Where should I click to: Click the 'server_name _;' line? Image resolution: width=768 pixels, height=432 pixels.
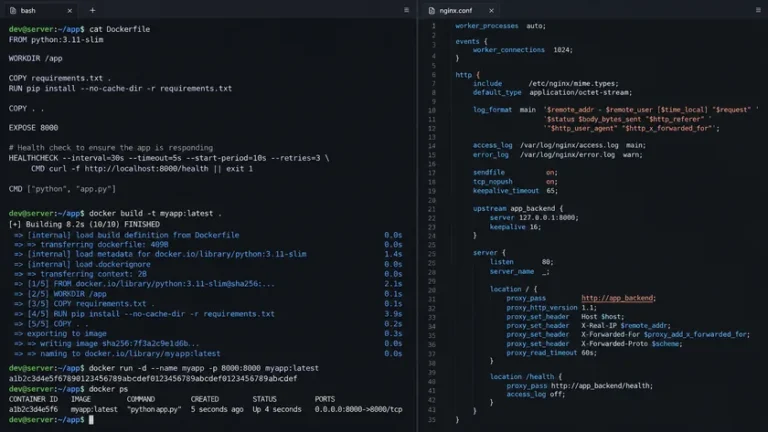pyautogui.click(x=520, y=272)
